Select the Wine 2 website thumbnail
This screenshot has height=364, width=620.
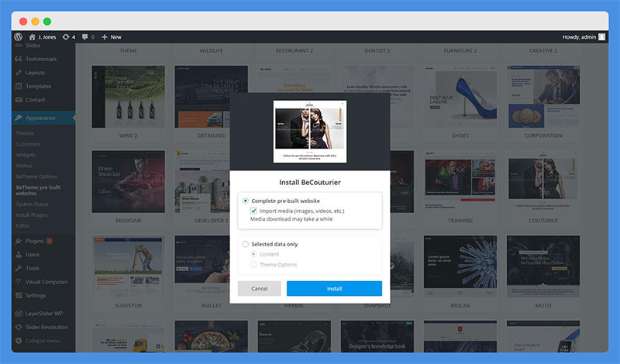tap(129, 97)
